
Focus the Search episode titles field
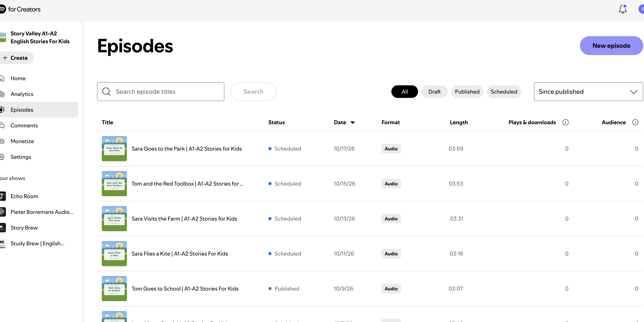point(161,92)
